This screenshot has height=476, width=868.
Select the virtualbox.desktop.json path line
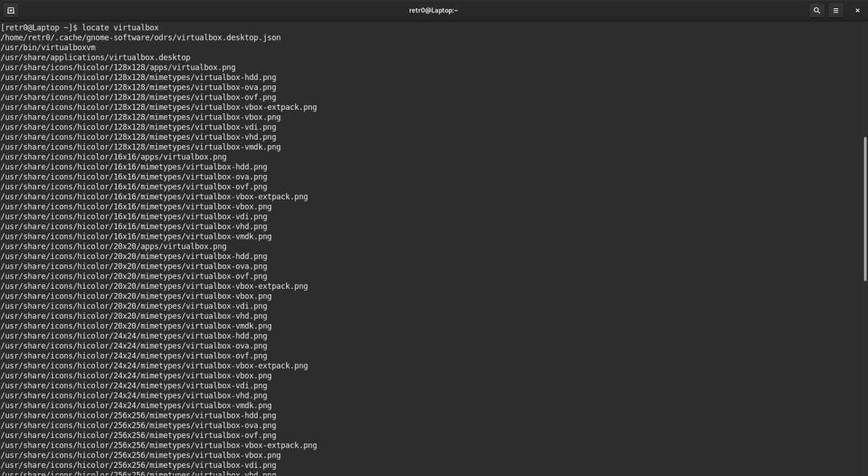pyautogui.click(x=140, y=37)
